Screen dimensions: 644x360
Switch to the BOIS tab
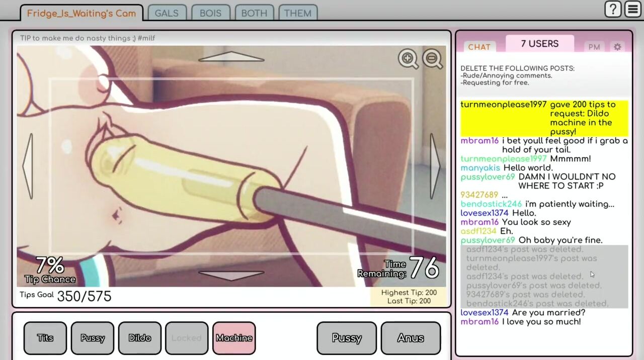coord(210,13)
